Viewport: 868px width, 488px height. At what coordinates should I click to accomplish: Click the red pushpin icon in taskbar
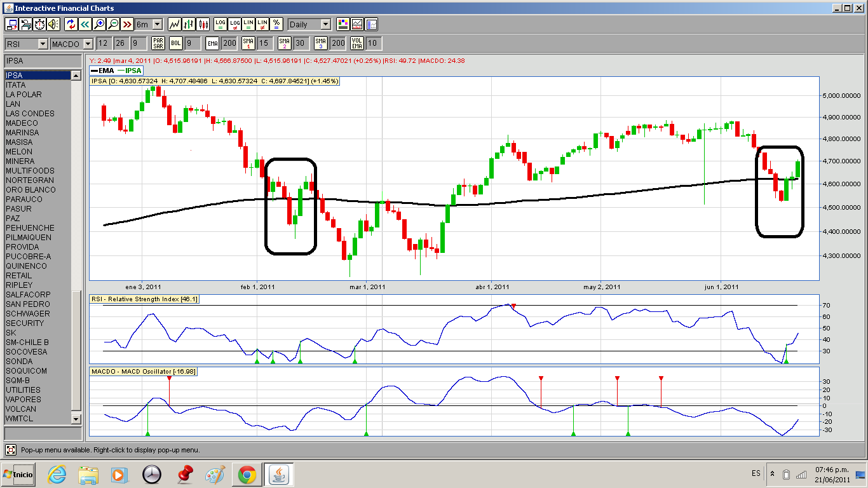point(184,474)
